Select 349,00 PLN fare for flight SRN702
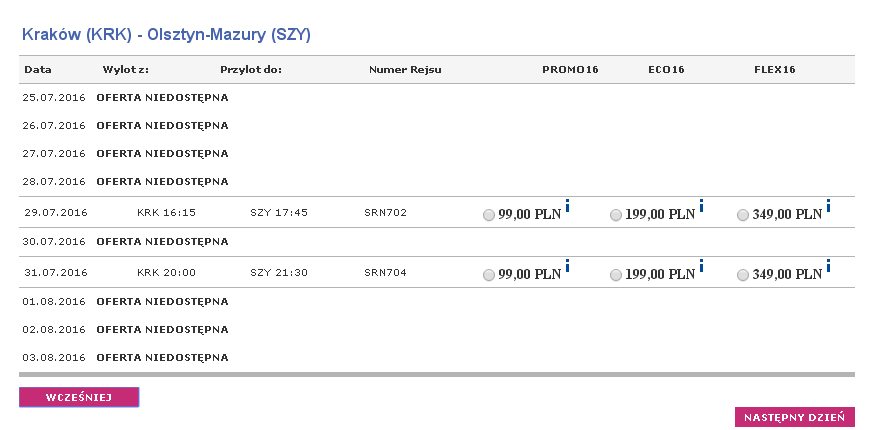Viewport: 877px width, 430px height. click(x=743, y=215)
